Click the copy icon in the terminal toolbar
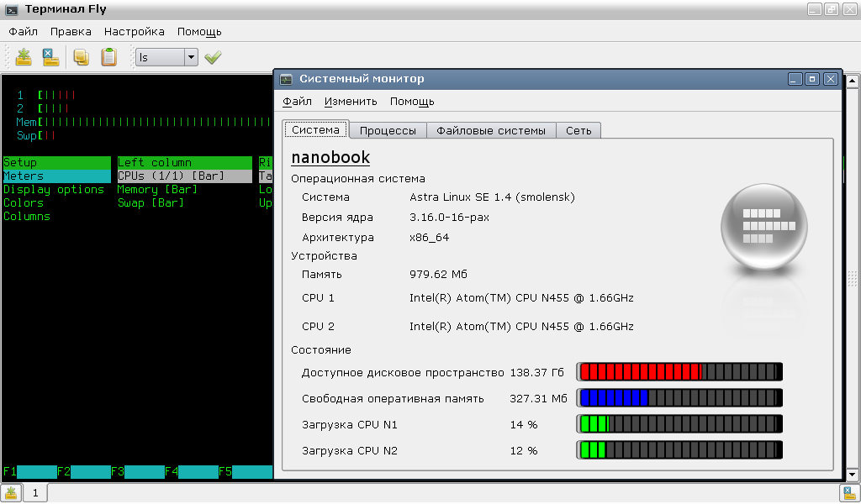Image resolution: width=861 pixels, height=504 pixels. click(82, 57)
